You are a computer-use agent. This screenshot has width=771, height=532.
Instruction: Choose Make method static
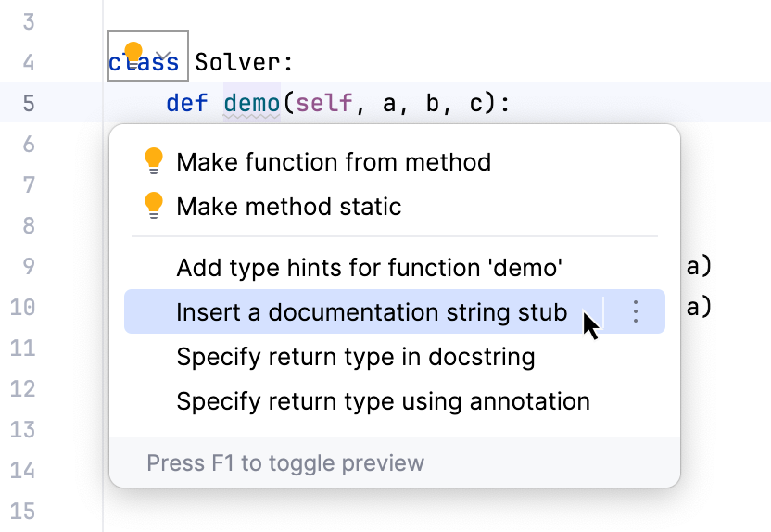[x=288, y=207]
